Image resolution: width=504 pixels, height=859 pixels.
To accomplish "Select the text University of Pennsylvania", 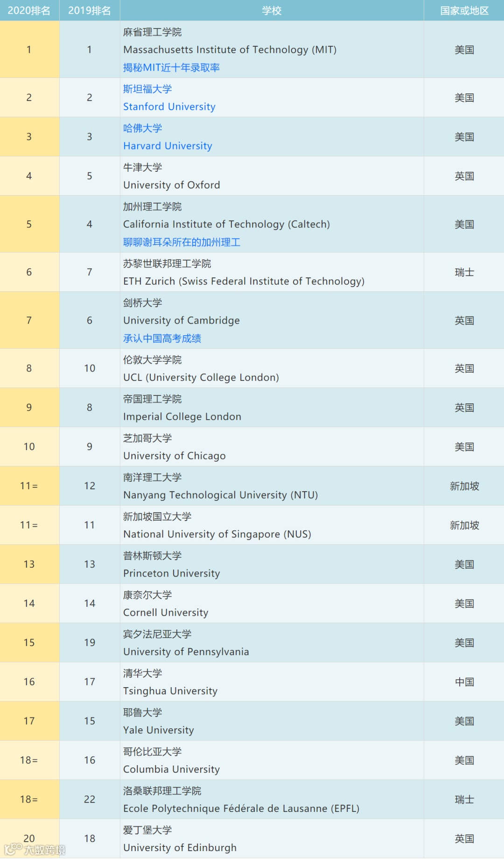I will (x=186, y=652).
